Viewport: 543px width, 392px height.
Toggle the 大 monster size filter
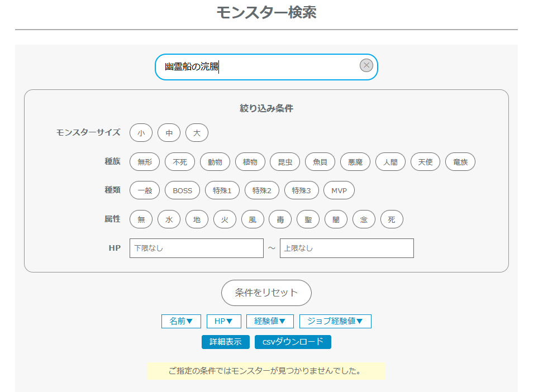tap(197, 133)
